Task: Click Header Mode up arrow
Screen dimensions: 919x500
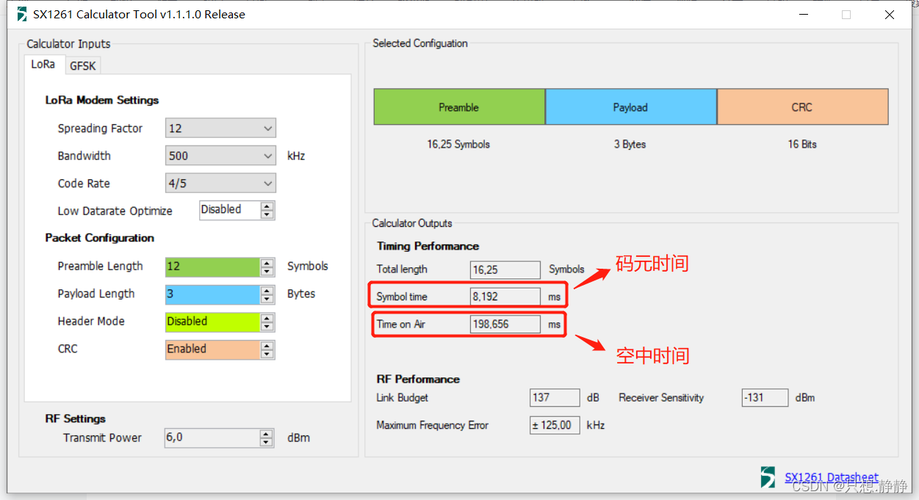Action: pyautogui.click(x=267, y=318)
